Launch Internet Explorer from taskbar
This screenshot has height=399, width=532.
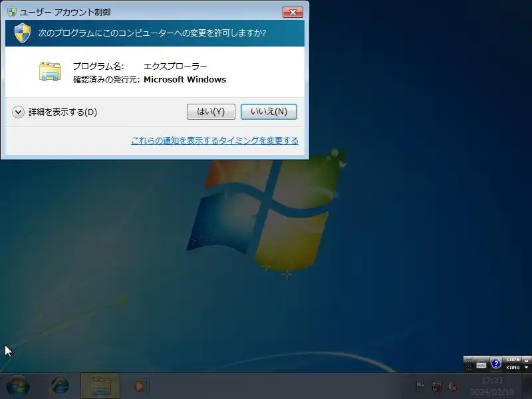click(x=60, y=386)
